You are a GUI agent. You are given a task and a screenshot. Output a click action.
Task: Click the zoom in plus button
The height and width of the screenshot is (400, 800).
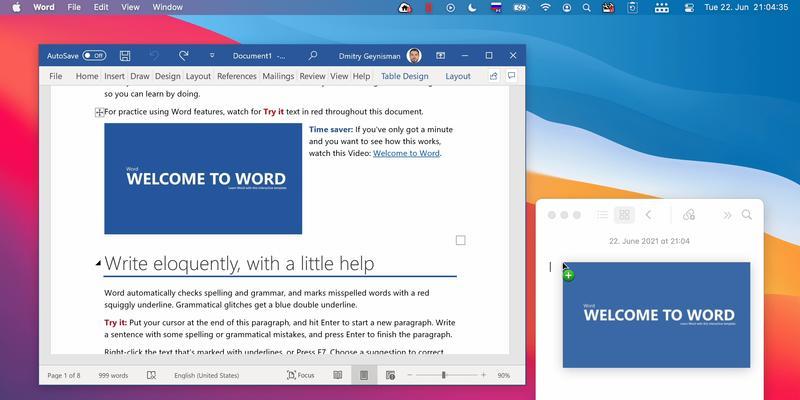pos(483,376)
